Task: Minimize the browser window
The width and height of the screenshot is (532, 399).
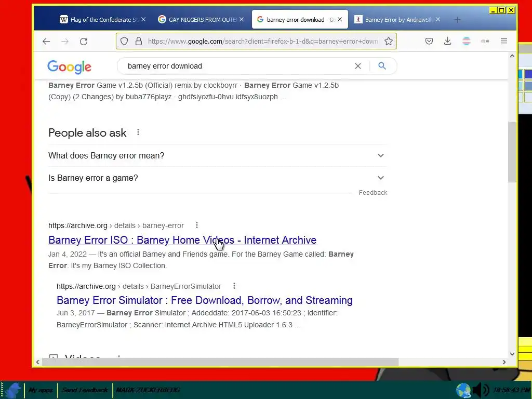Action: coord(494,10)
